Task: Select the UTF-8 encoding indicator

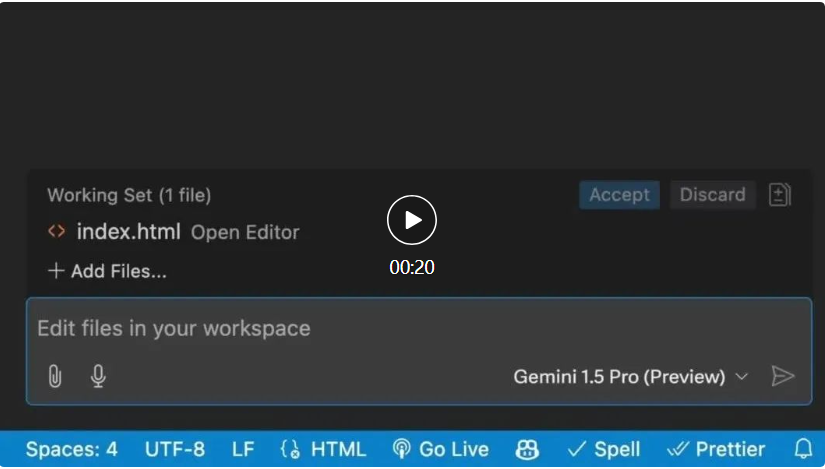Action: [175, 449]
